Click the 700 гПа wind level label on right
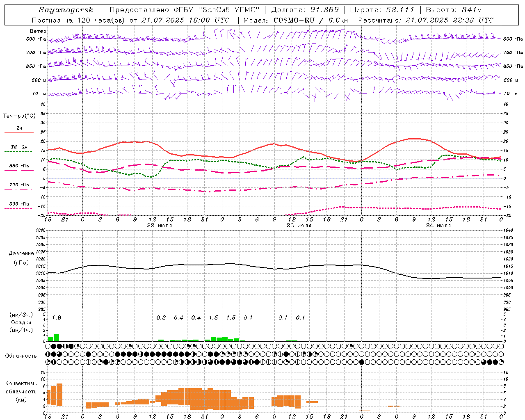The width and height of the screenshot is (525, 420). click(x=513, y=52)
